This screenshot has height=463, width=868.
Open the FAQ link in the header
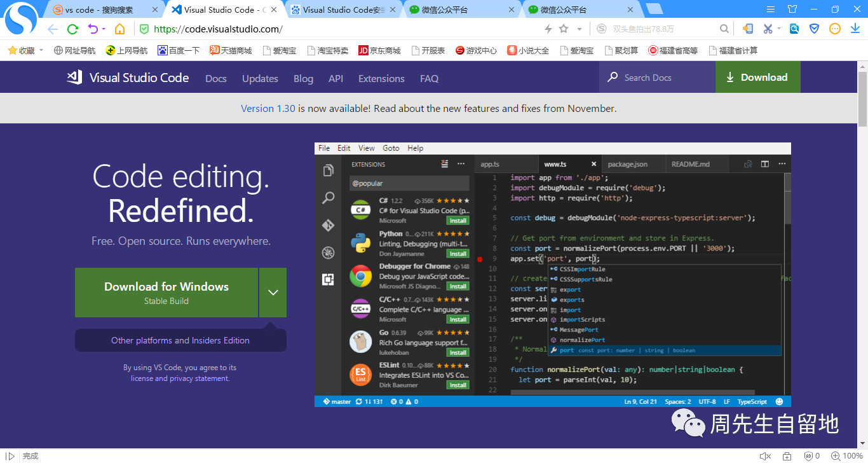tap(429, 78)
